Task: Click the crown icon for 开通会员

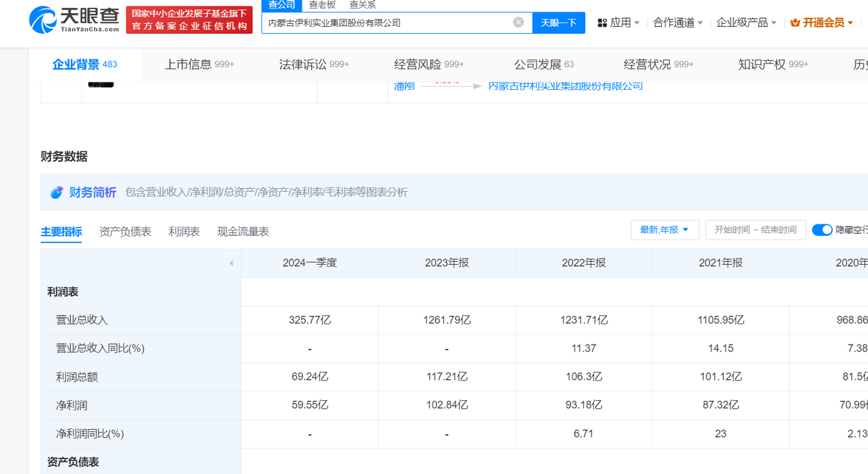Action: pos(796,23)
